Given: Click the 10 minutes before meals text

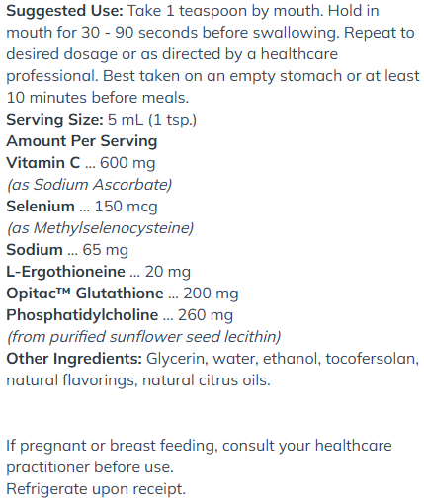Looking at the screenshot, I should [x=98, y=98].
